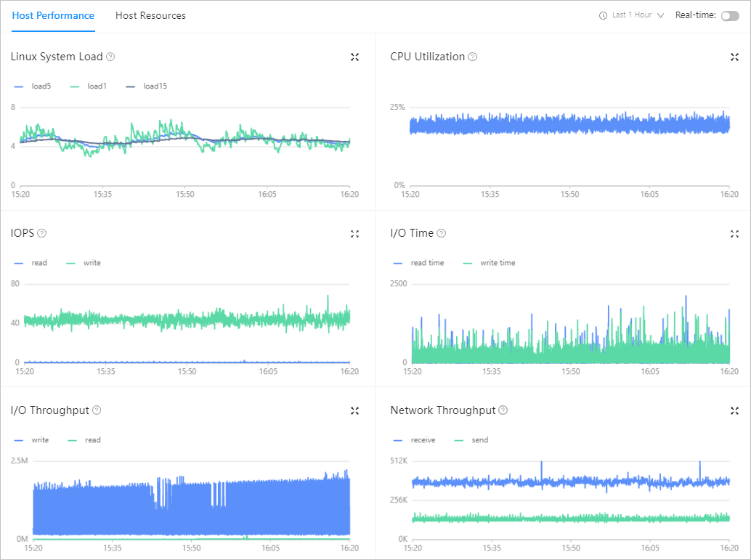The width and height of the screenshot is (751, 560).
Task: Expand the I/O Throughput chart fullscreen
Action: pos(354,410)
